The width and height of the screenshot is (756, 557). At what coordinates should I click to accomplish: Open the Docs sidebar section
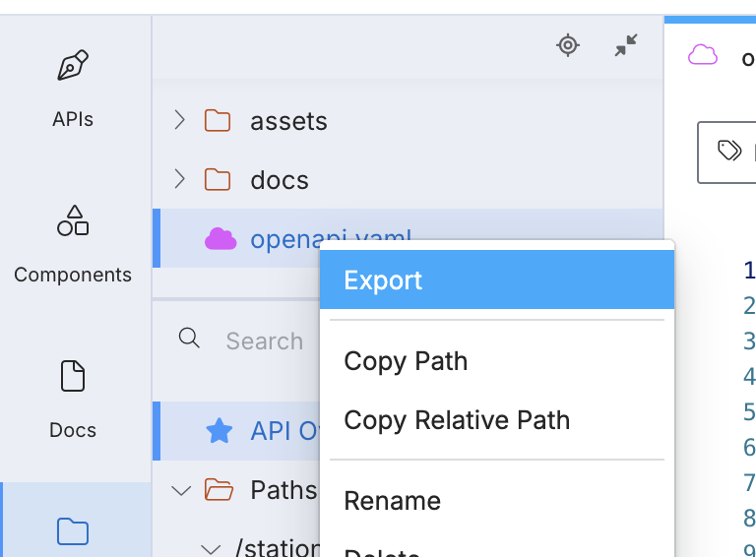tap(73, 377)
